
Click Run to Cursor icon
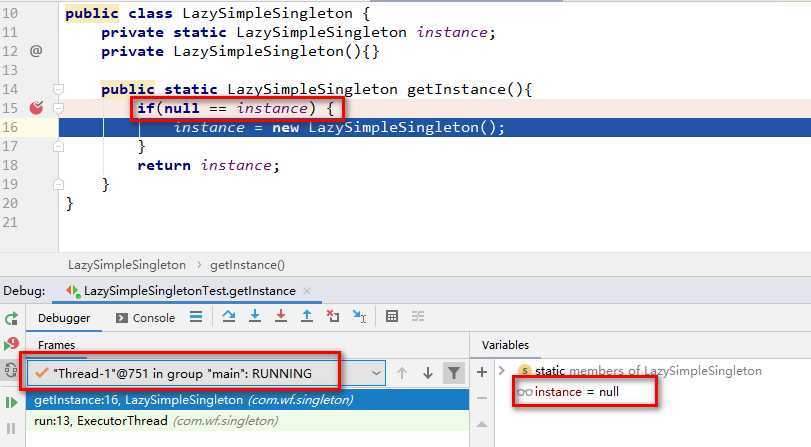pyautogui.click(x=359, y=316)
